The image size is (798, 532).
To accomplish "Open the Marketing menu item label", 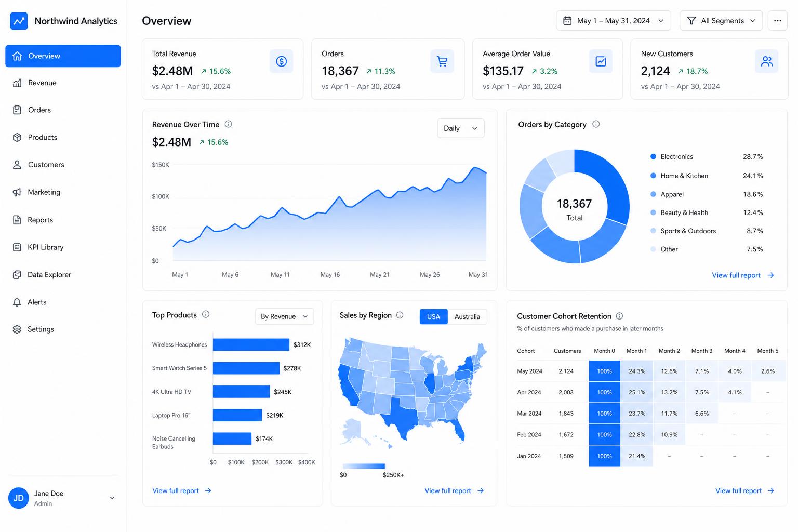I will [x=44, y=192].
